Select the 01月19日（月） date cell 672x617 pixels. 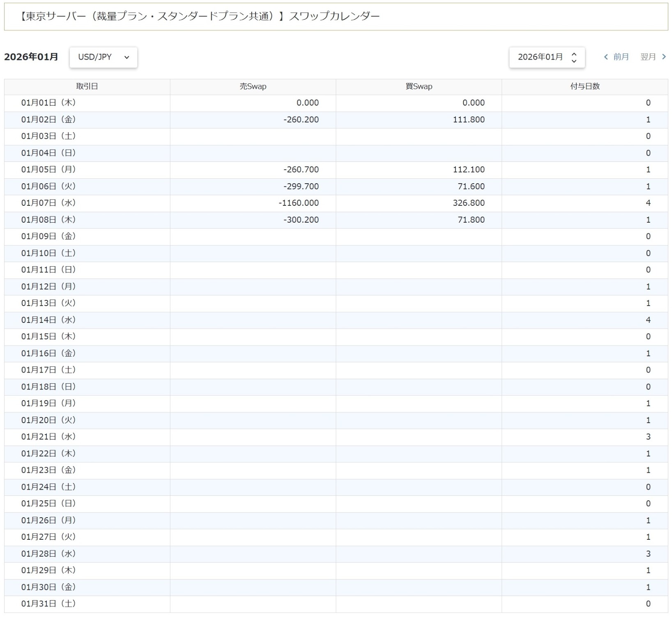[87, 403]
